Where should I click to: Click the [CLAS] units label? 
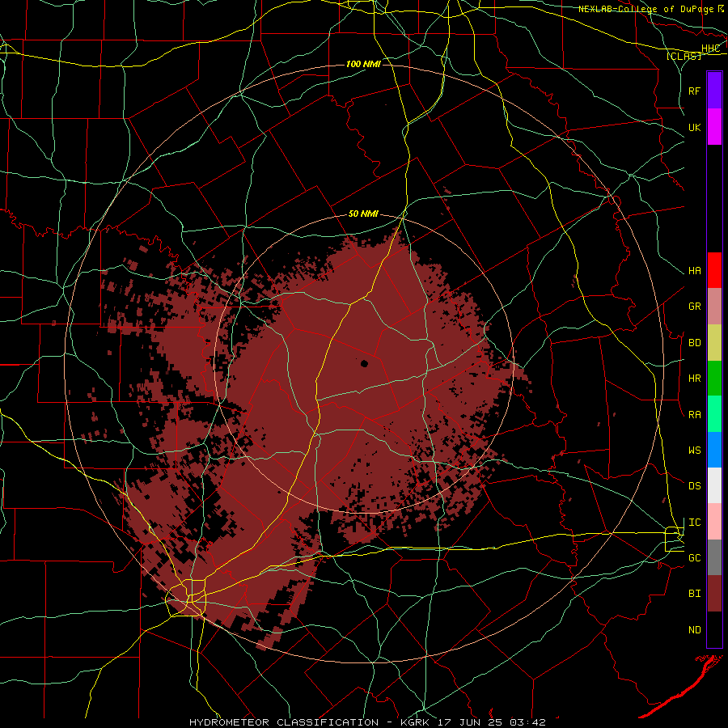(684, 57)
